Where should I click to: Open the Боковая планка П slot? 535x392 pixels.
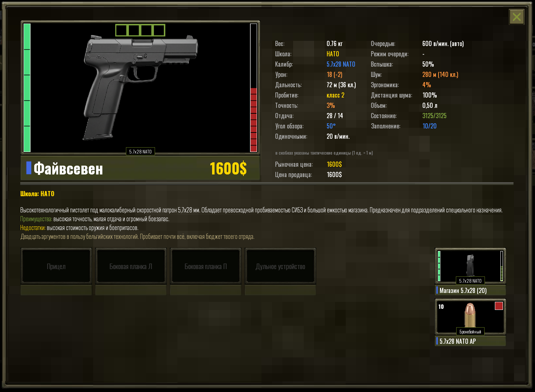point(205,266)
